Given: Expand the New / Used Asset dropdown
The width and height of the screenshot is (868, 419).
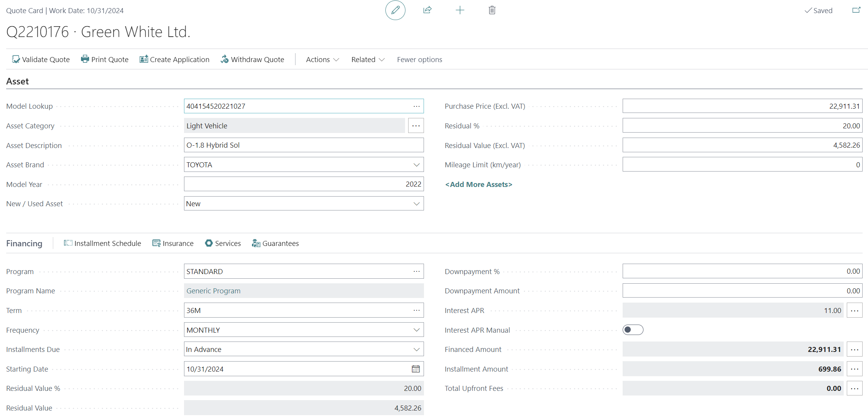Looking at the screenshot, I should point(416,204).
